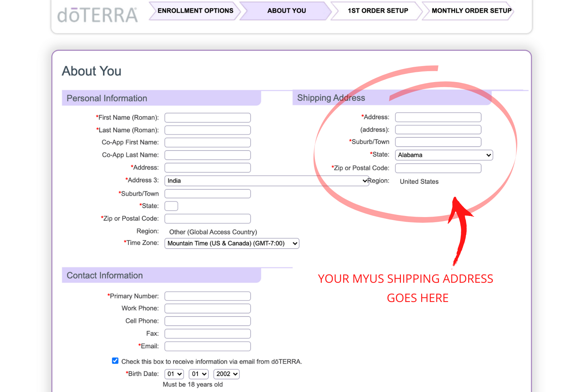Click the Personal Information Suburb/Town field
The width and height of the screenshot is (581, 392).
[208, 193]
